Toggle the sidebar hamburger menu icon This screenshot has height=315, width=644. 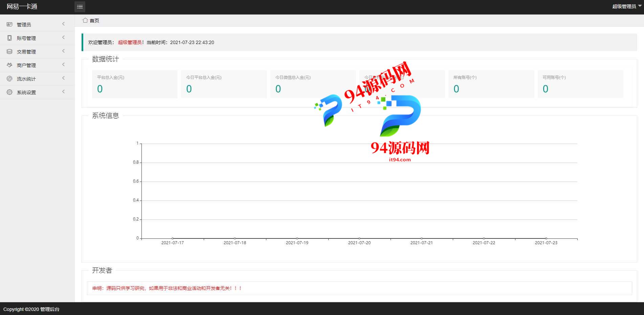[x=80, y=7]
